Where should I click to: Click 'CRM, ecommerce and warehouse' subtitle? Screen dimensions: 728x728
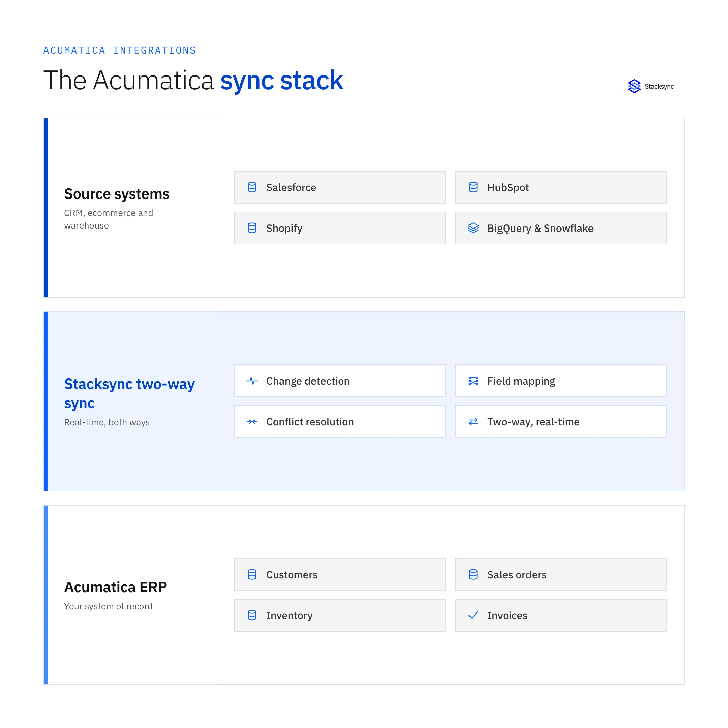click(x=109, y=219)
